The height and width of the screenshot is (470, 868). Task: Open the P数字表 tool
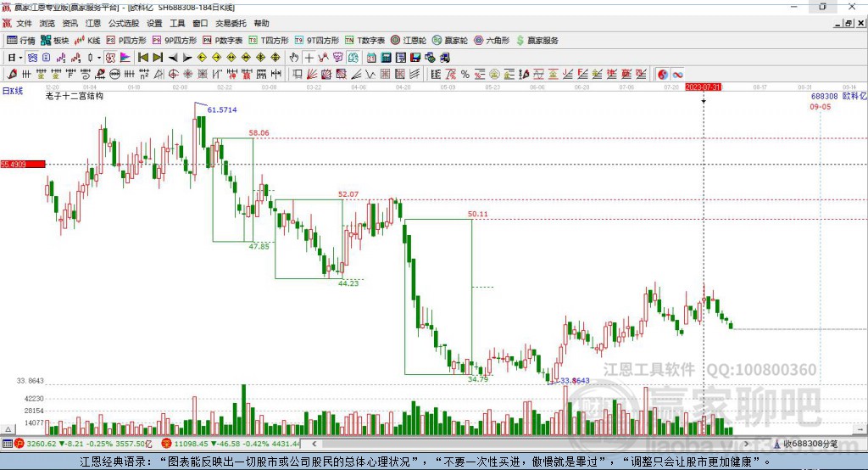[x=223, y=41]
